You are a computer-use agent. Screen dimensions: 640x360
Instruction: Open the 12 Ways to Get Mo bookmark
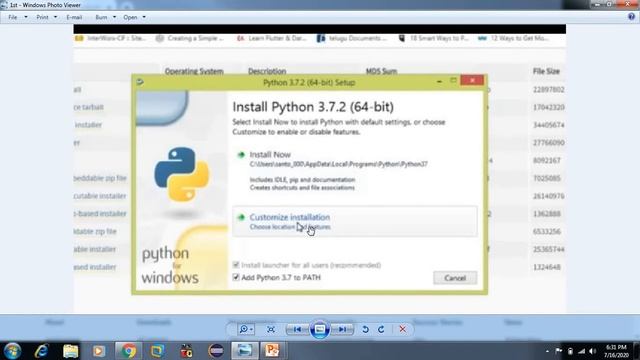click(x=513, y=38)
